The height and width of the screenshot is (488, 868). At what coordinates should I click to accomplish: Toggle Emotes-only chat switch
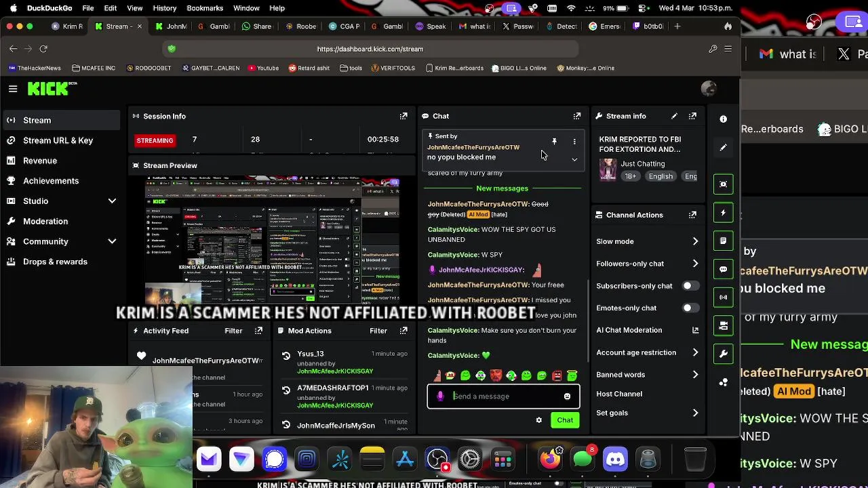[x=690, y=308]
